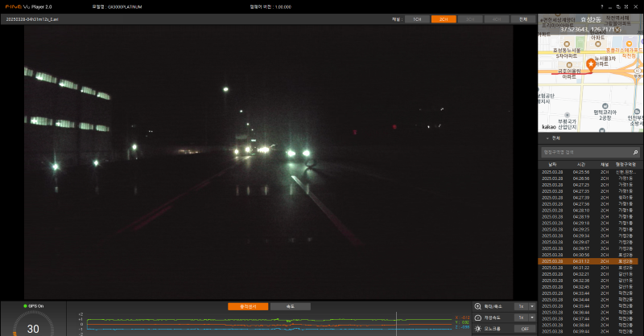Select the recording at 04:29:34

[588, 236]
